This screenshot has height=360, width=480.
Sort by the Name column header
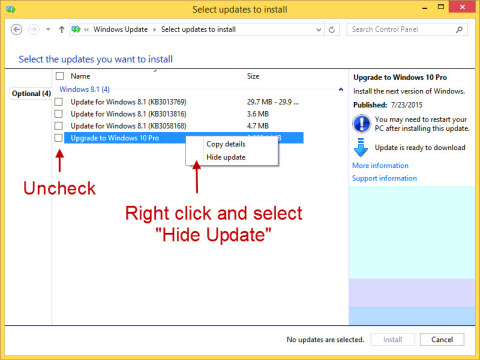[x=80, y=76]
